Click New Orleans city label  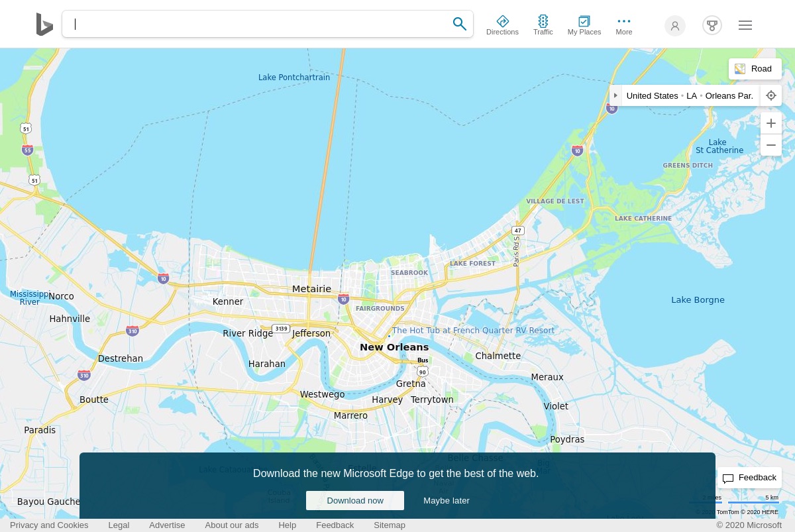click(x=394, y=347)
